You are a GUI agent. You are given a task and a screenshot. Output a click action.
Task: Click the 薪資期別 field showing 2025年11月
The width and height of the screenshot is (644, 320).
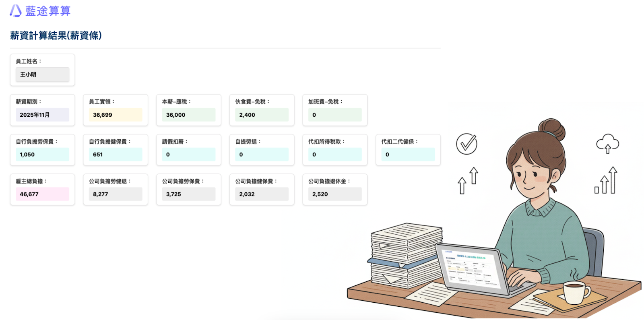(42, 115)
